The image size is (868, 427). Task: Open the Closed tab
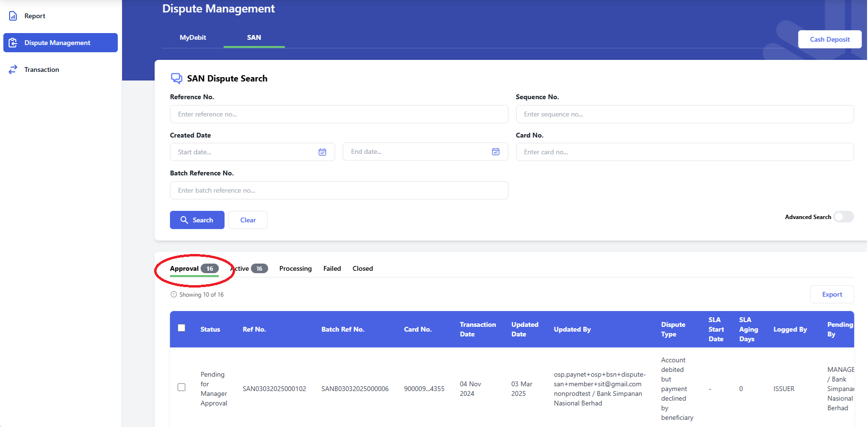pyautogui.click(x=362, y=268)
